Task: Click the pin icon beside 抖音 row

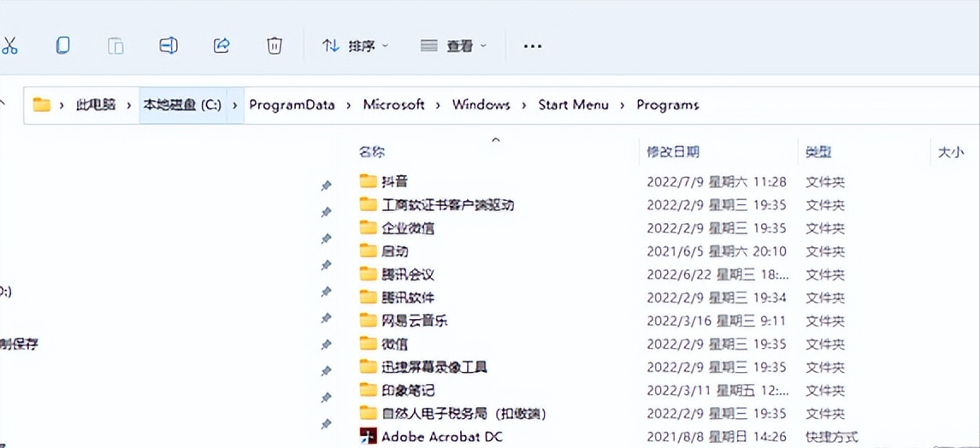Action: 326,186
